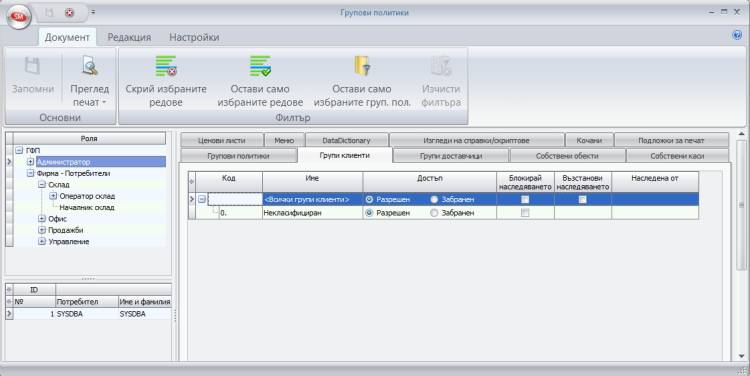This screenshot has height=376, width=750.
Task: Check Възстанови наследяването for Всички групи клиенти
Action: (x=583, y=199)
